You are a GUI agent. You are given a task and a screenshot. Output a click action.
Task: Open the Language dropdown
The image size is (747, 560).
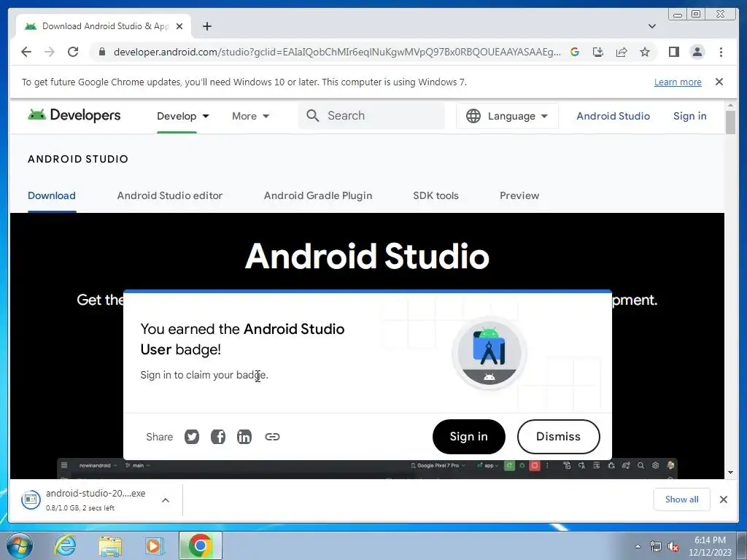tap(507, 116)
